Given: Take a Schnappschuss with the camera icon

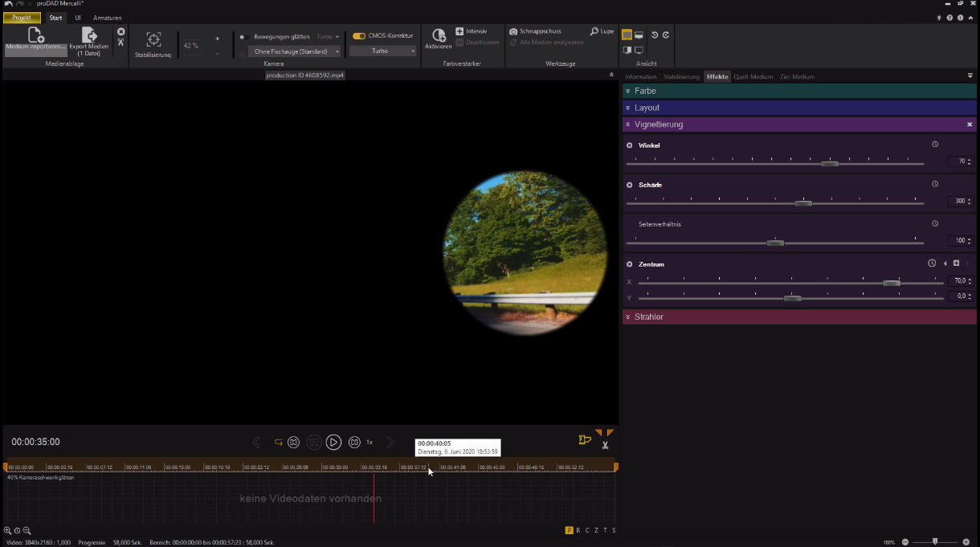Looking at the screenshot, I should (x=513, y=31).
